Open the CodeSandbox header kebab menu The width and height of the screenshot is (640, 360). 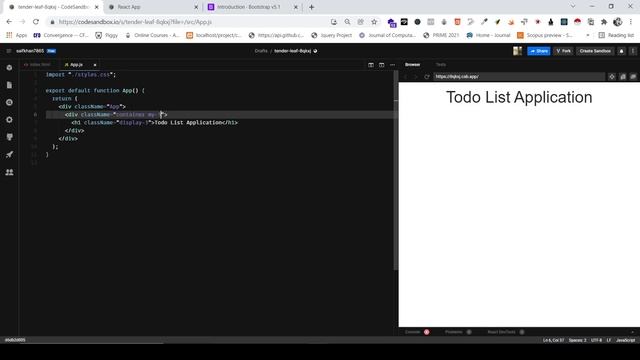pyautogui.click(x=633, y=51)
